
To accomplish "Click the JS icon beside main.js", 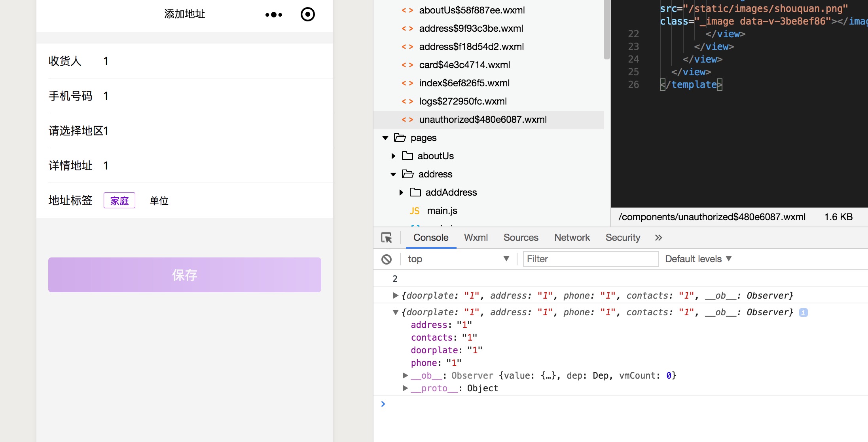I will pyautogui.click(x=415, y=210).
